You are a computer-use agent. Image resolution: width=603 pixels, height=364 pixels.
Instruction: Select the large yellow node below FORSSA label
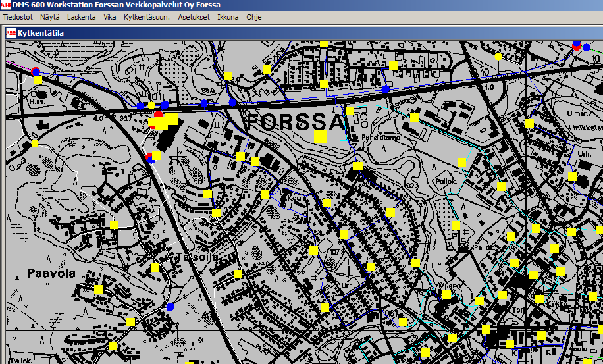pos(320,136)
